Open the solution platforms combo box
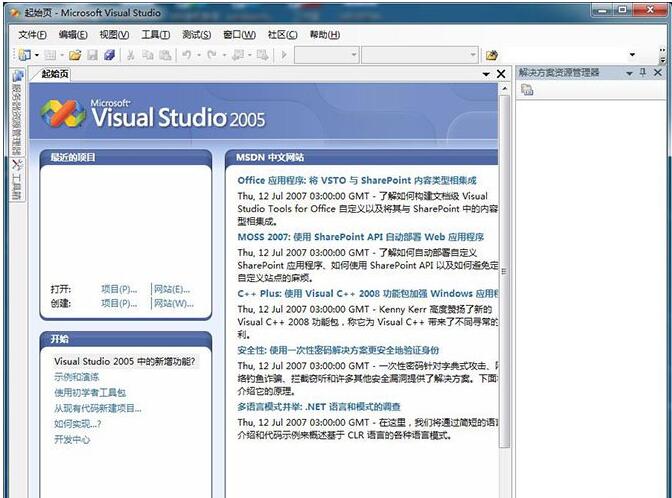 click(420, 54)
